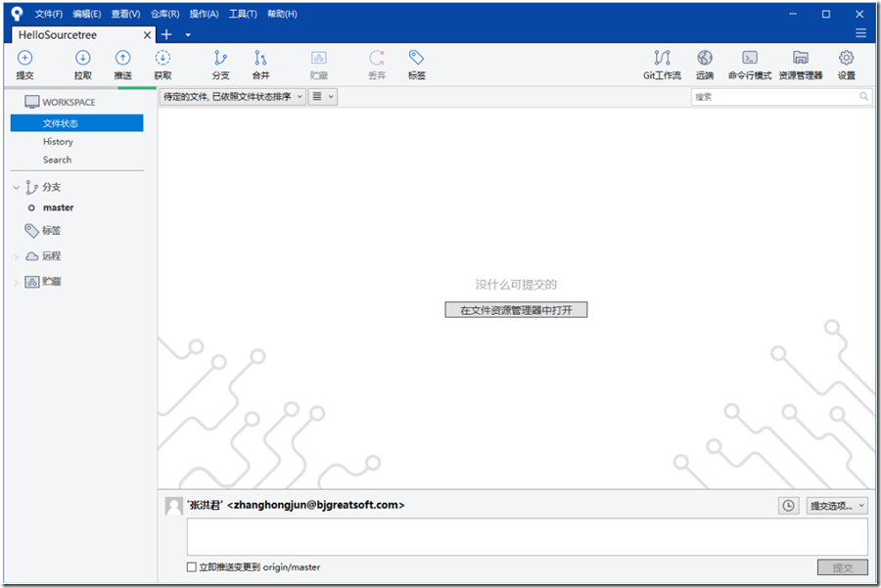The image size is (881, 588).
Task: Click the commit history clock icon
Action: tap(788, 506)
